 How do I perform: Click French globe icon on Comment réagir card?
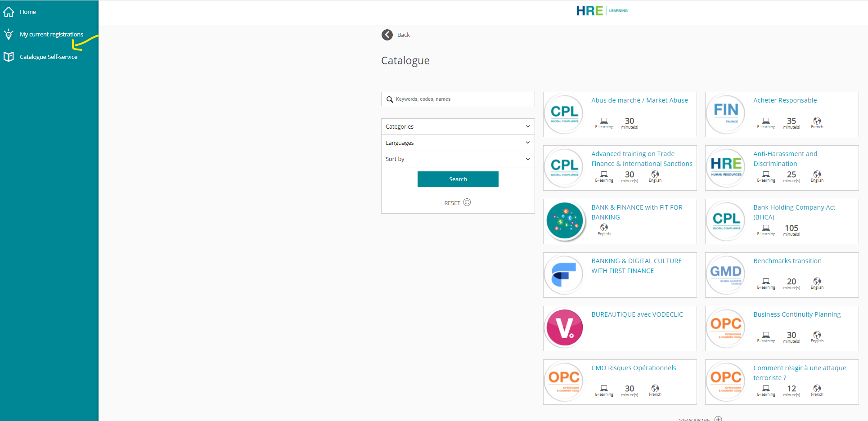pos(817,388)
